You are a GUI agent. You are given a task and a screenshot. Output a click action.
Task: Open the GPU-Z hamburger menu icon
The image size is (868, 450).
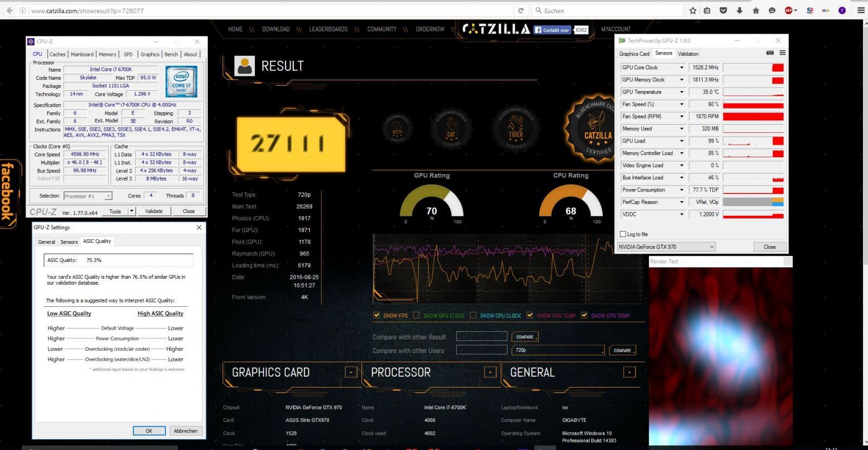[782, 53]
